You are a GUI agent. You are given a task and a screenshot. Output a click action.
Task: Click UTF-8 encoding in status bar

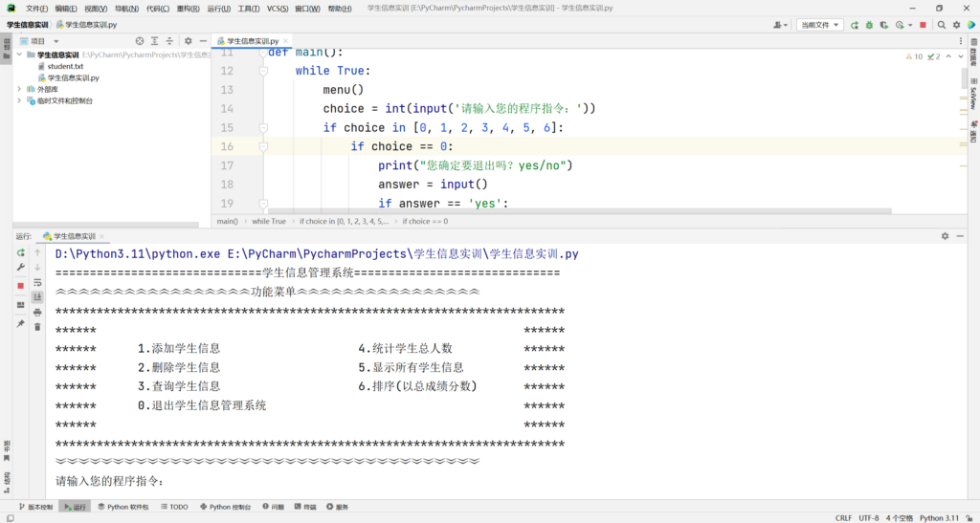[869, 518]
